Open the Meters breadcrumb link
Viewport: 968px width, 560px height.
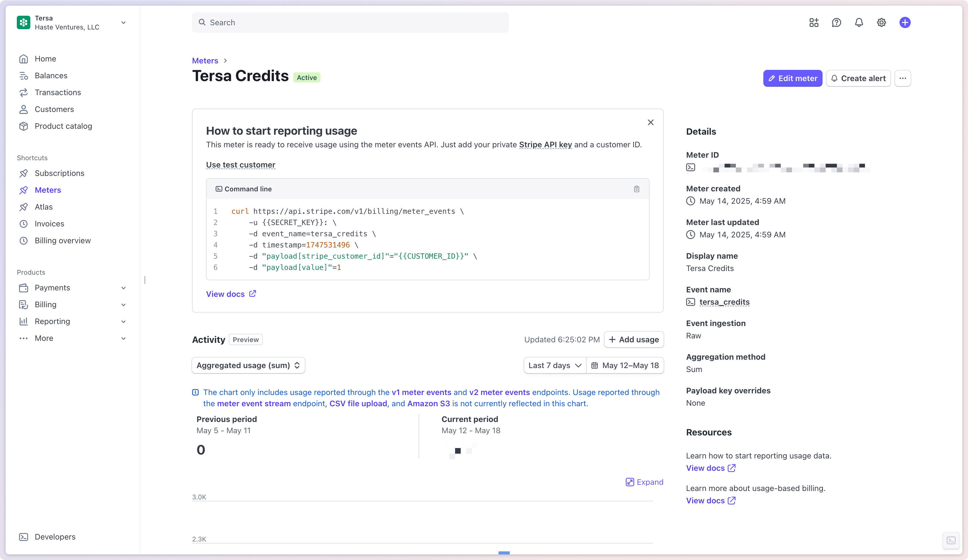pos(205,61)
